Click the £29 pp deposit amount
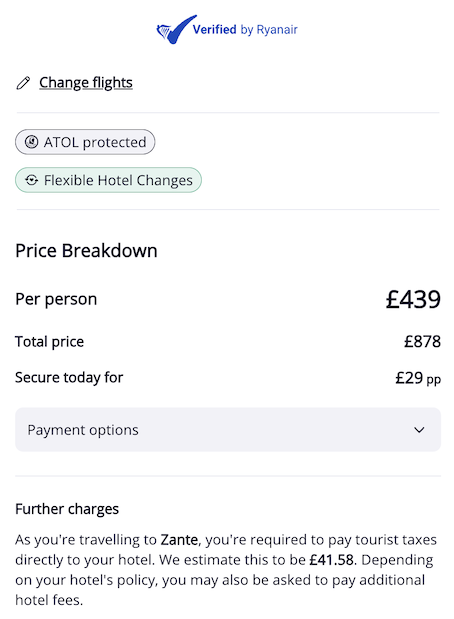This screenshot has height=619, width=454. [418, 378]
